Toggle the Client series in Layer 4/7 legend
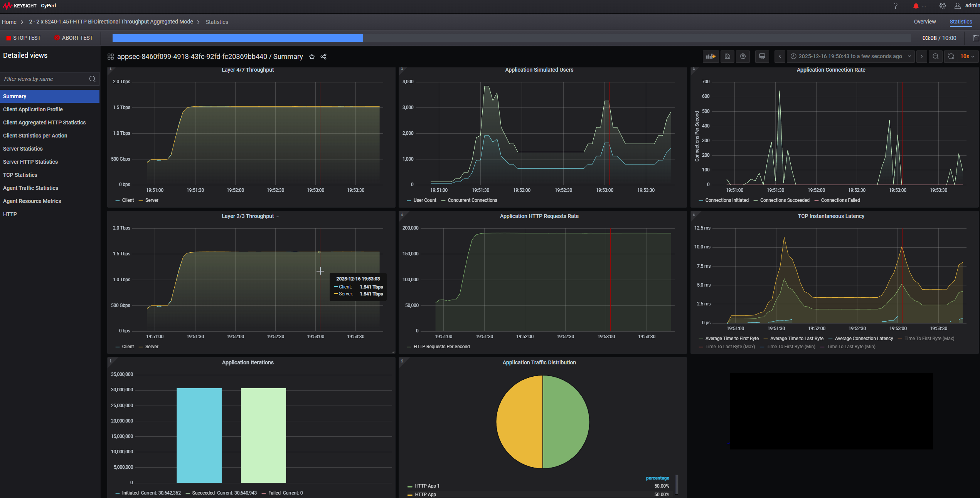Viewport: 980px width, 498px height. 128,200
